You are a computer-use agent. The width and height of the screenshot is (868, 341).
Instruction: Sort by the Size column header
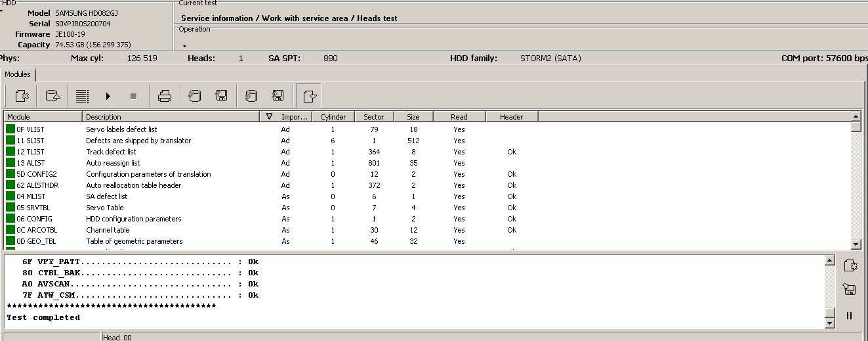tap(413, 117)
